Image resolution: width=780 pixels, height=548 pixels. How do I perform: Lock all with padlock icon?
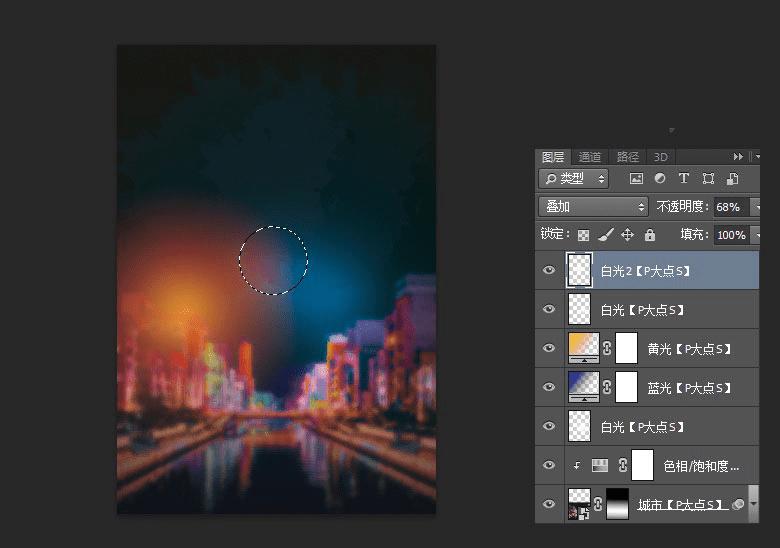tap(650, 235)
